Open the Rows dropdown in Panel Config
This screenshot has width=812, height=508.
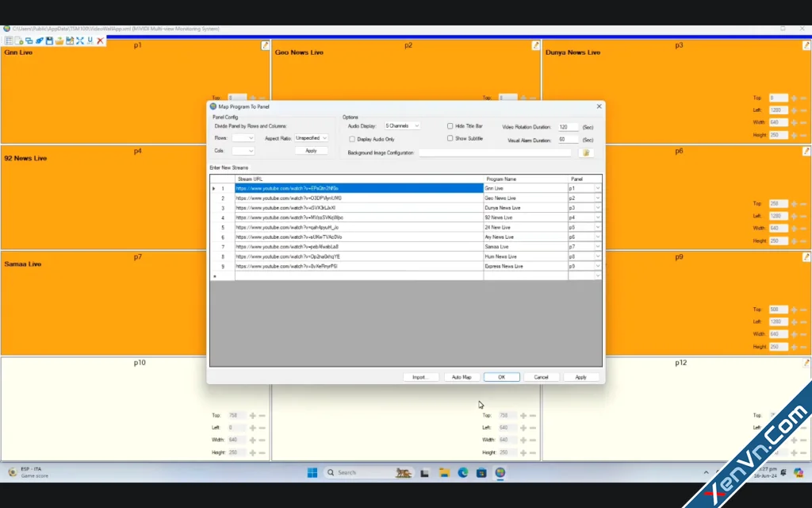click(243, 138)
